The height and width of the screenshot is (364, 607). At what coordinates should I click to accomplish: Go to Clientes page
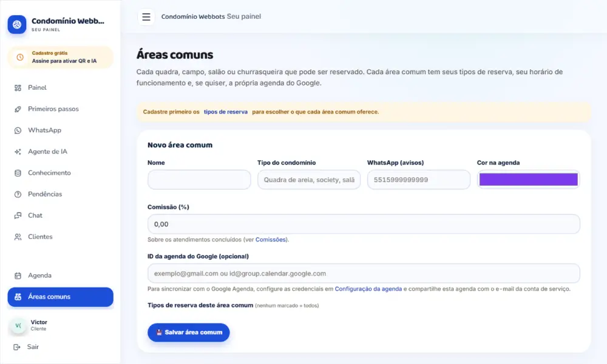click(60, 237)
